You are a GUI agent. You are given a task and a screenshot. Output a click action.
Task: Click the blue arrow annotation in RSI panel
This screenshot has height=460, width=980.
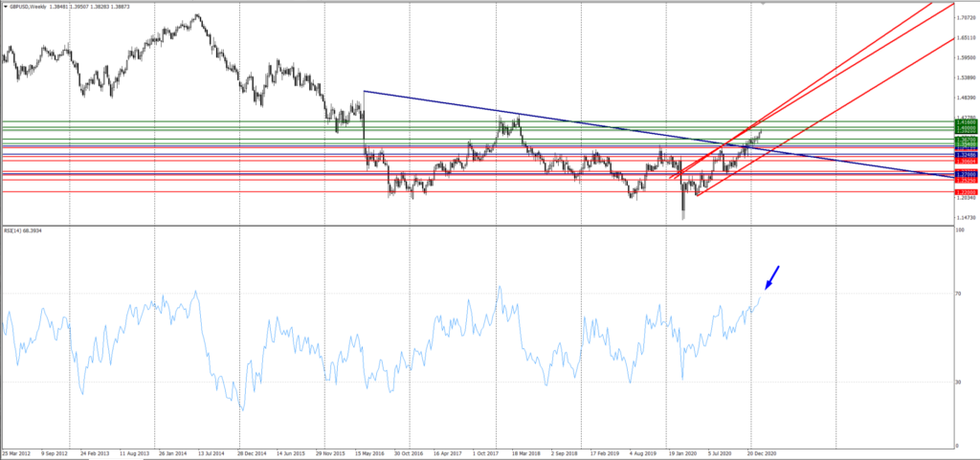772,277
